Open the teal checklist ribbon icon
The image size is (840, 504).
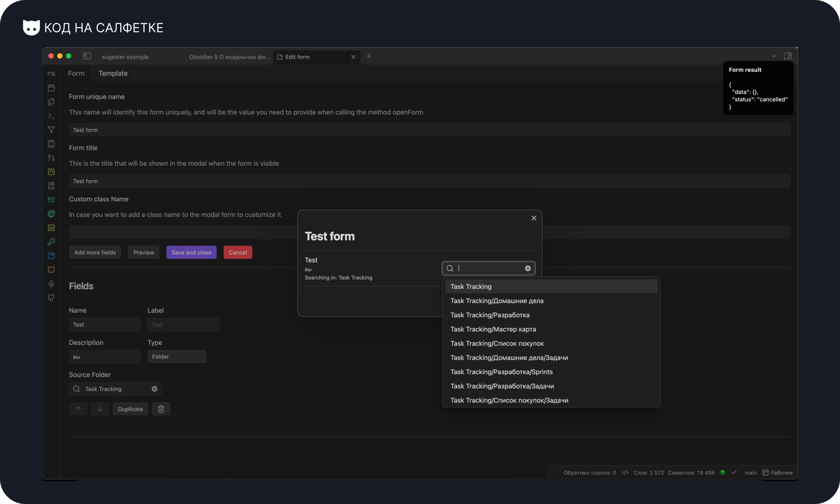51,200
